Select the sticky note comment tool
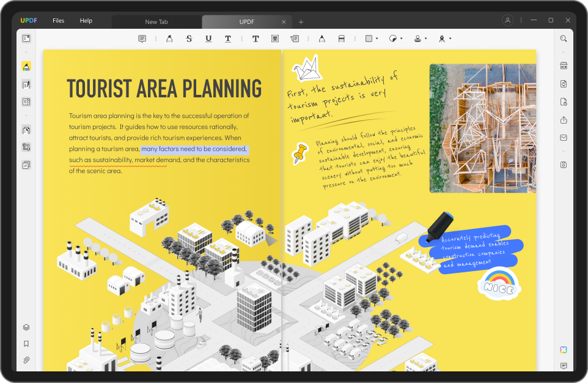 (x=142, y=39)
